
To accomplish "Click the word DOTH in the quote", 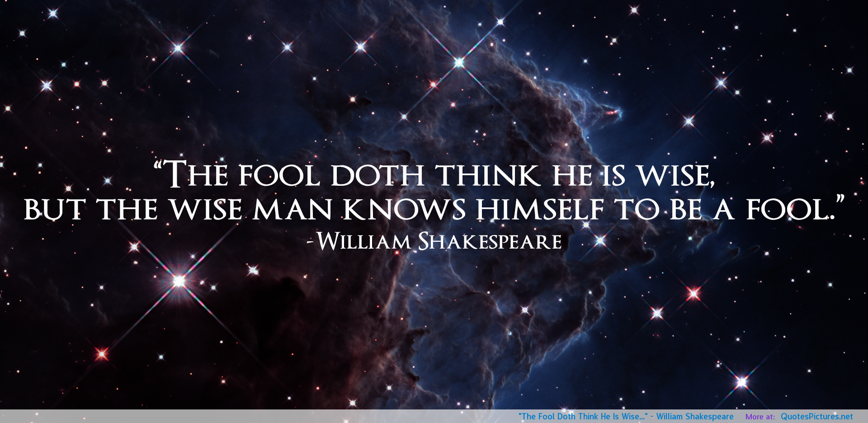I will 377,175.
